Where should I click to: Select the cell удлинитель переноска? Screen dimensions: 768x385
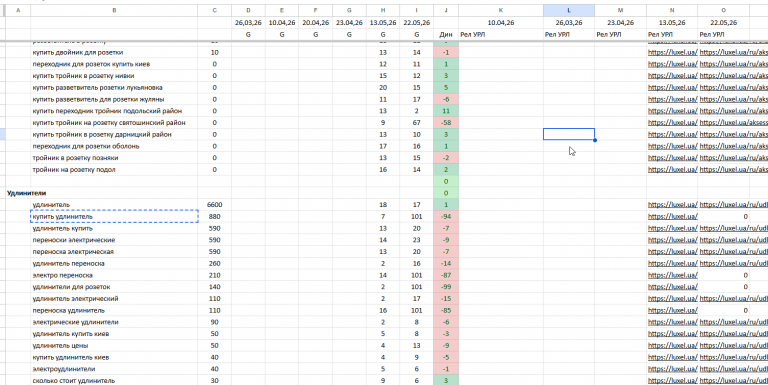114,264
